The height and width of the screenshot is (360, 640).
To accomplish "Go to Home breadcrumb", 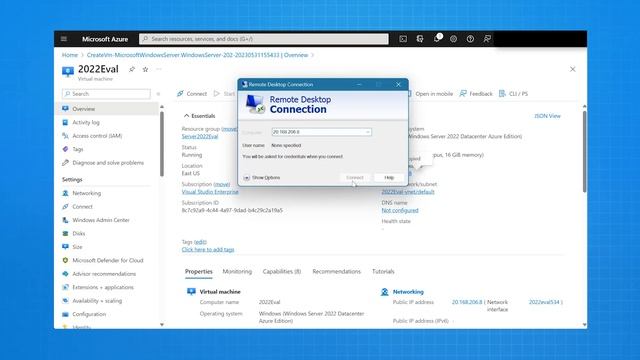I will coord(70,55).
